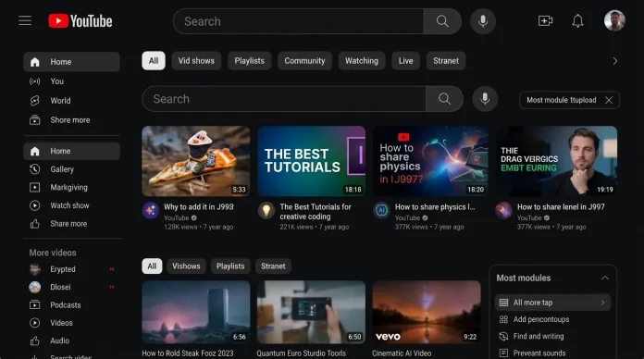Select the Live chip

(x=405, y=61)
